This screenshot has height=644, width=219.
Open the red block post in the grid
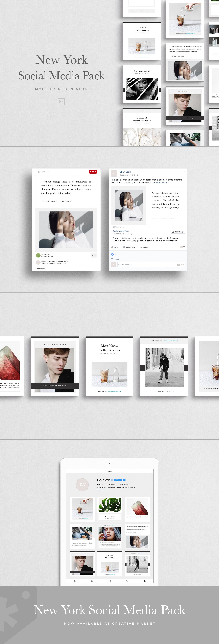point(137,509)
